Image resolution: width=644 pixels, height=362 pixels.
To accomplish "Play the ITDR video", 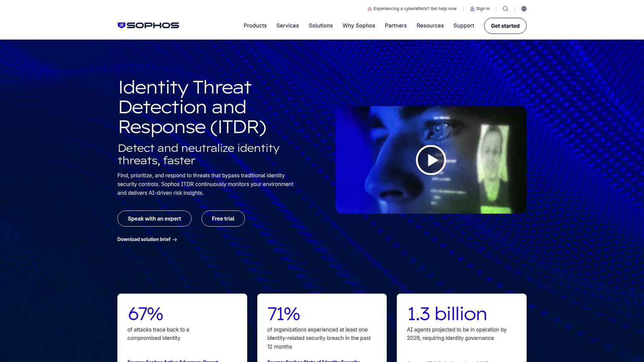I will tap(431, 160).
